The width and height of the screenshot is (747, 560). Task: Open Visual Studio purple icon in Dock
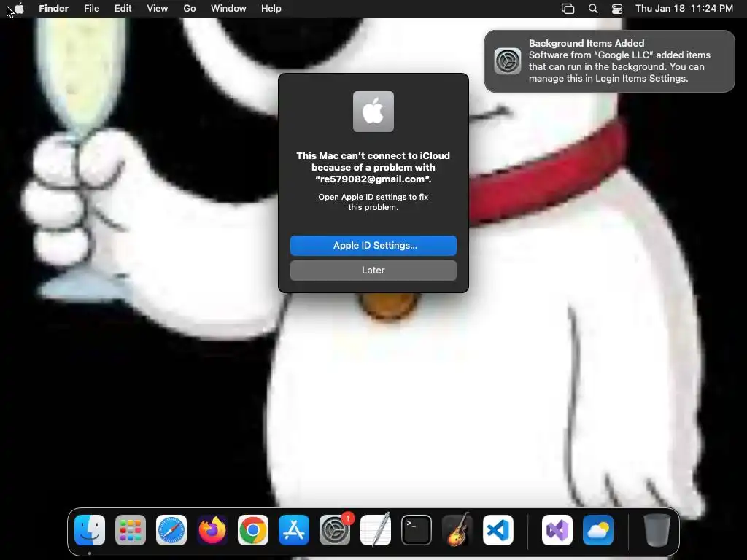point(557,530)
